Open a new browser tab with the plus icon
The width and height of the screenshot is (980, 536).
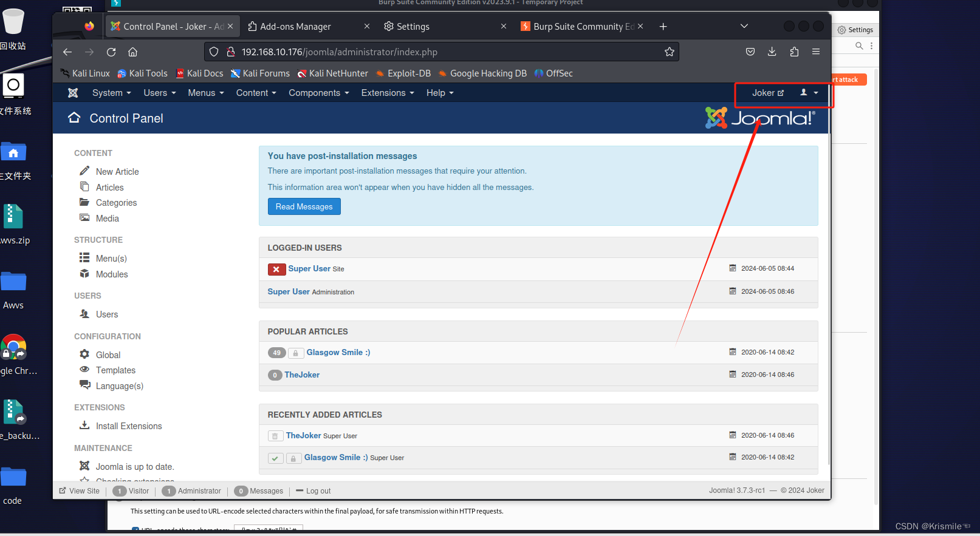pyautogui.click(x=663, y=27)
